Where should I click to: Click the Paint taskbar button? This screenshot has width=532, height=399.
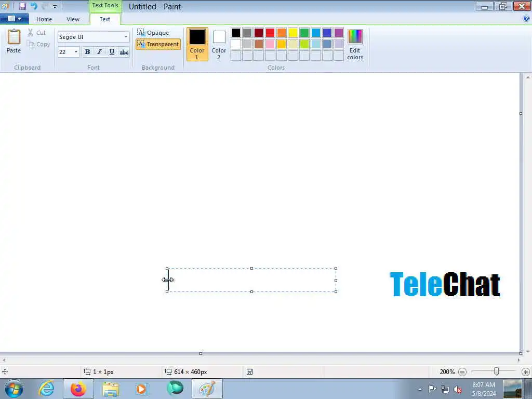point(207,389)
